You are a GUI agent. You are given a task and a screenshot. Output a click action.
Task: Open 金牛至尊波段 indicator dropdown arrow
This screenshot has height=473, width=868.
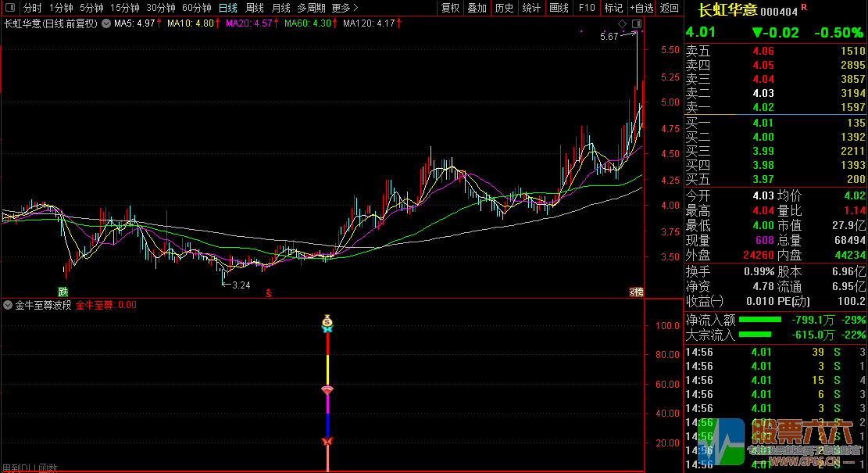(9, 306)
